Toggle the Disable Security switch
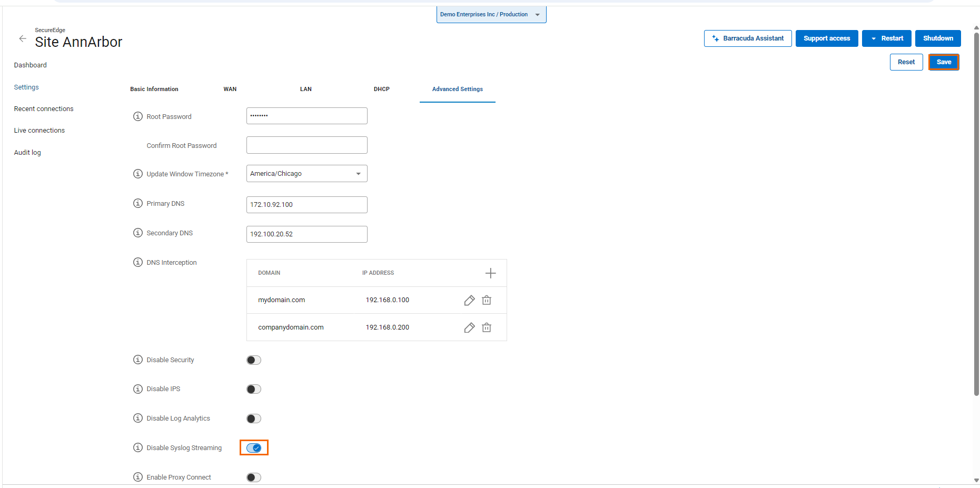The image size is (980, 488). [254, 360]
